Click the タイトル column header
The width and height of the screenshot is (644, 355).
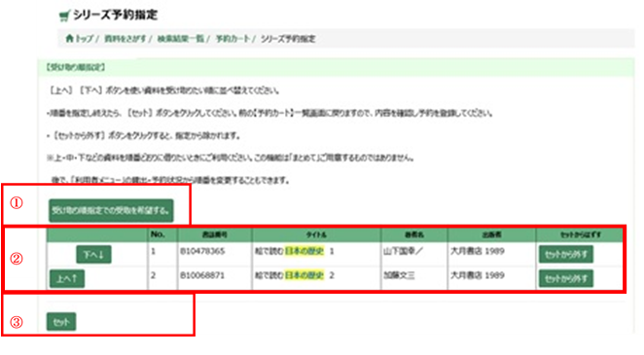[316, 234]
